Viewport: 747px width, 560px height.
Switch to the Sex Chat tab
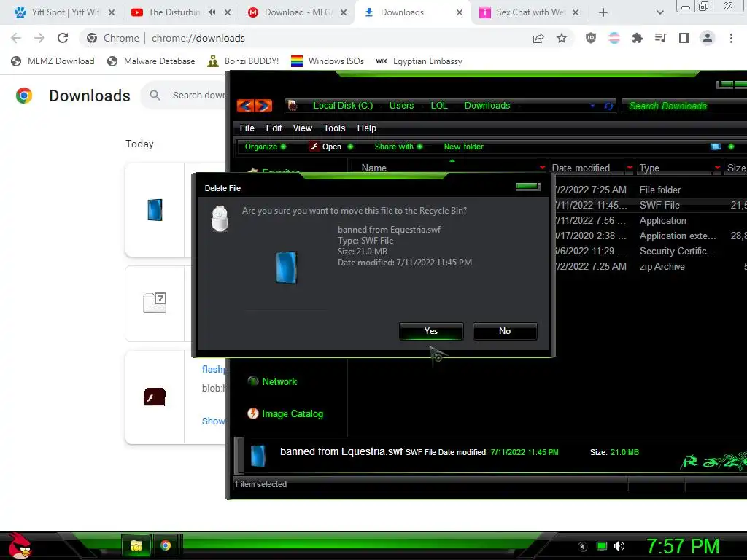pyautogui.click(x=530, y=12)
